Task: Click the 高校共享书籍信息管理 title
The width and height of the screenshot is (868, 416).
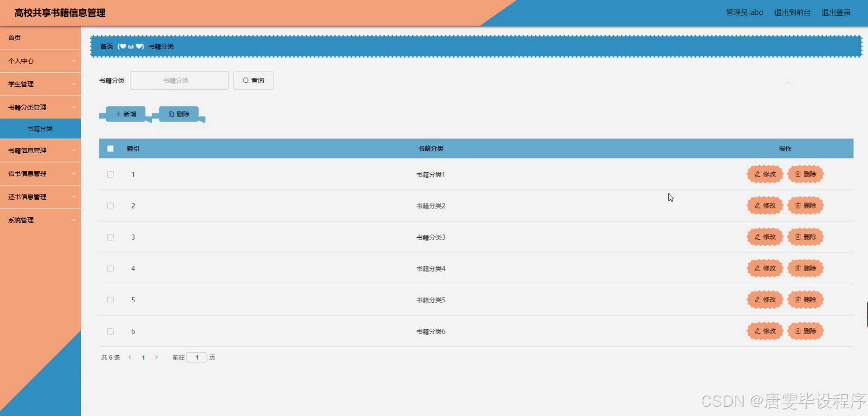Action: pyautogui.click(x=60, y=13)
